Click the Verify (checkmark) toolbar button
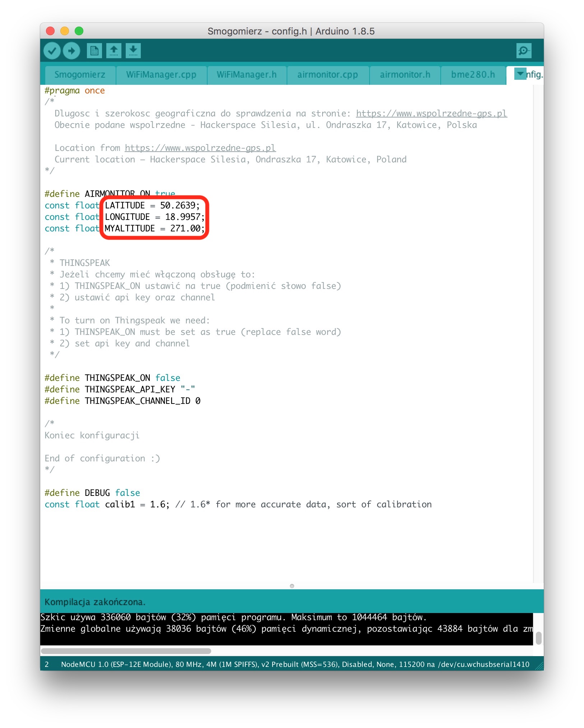584x728 pixels. pos(52,51)
